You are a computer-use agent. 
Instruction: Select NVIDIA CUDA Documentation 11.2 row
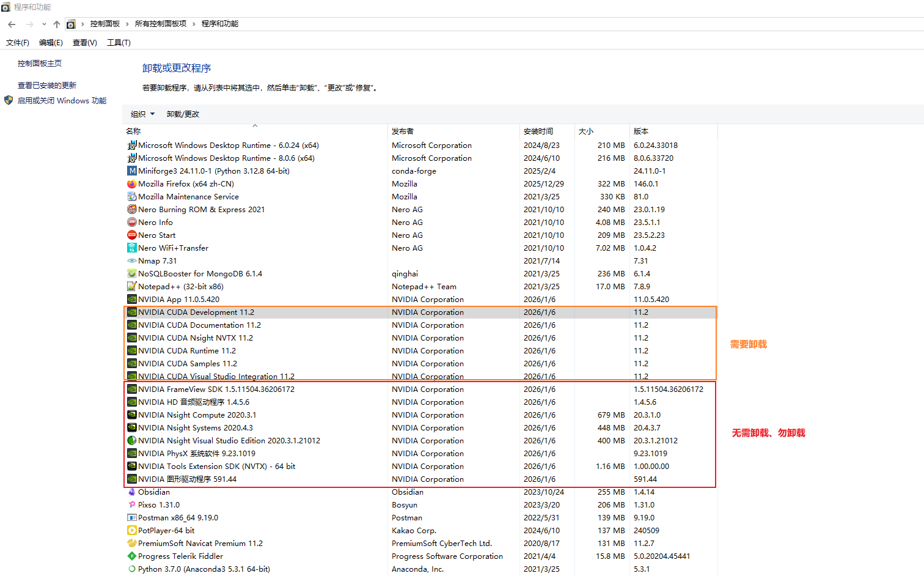tap(420, 325)
